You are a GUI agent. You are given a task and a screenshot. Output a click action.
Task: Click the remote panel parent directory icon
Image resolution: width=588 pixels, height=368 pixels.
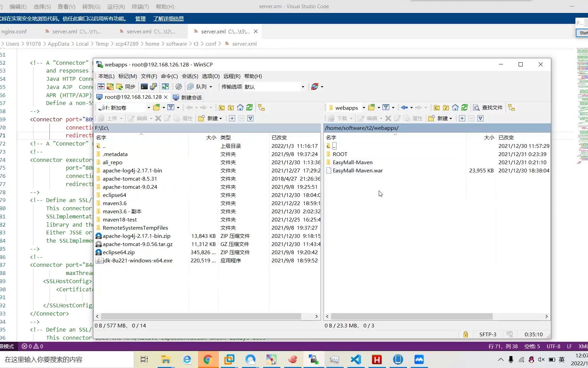point(437,108)
